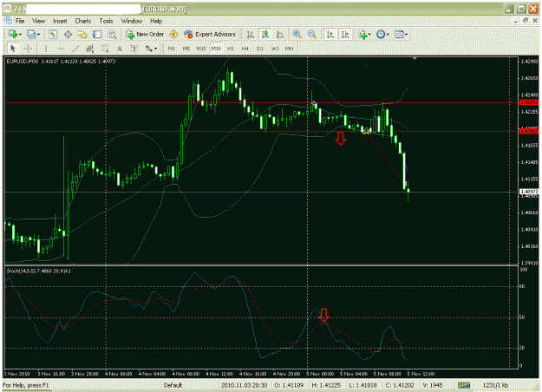542x392 pixels.
Task: Switch chart to H4 timeframe
Action: (245, 49)
